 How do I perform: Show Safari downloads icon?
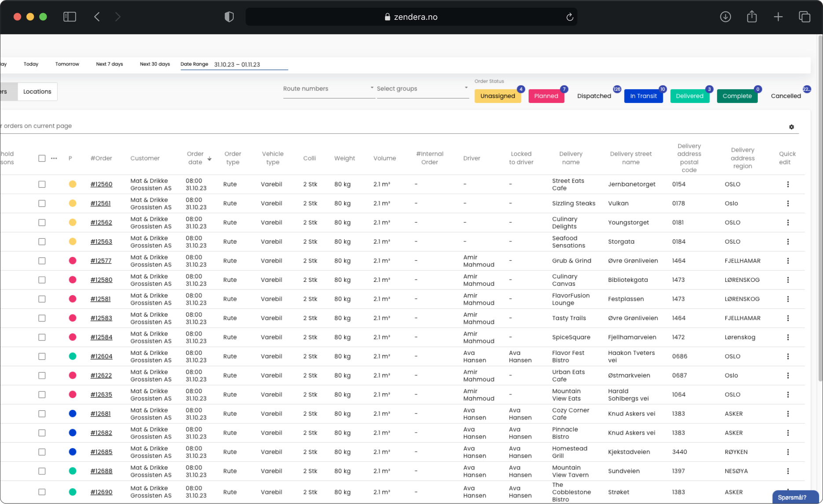[725, 17]
